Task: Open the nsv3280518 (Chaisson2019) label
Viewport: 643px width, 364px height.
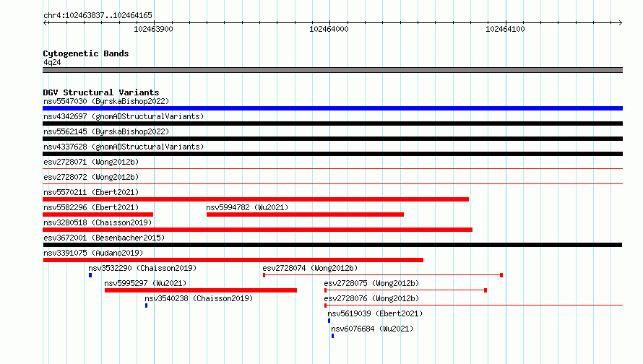Action: point(98,222)
